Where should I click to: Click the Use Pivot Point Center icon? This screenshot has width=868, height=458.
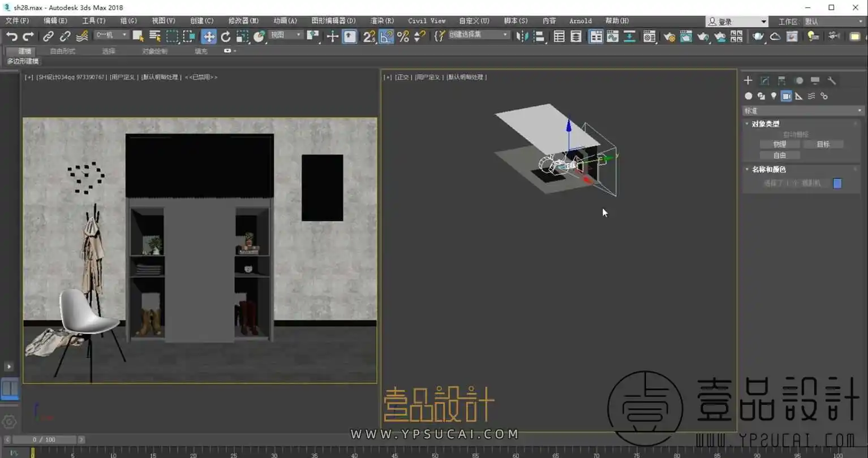(313, 36)
